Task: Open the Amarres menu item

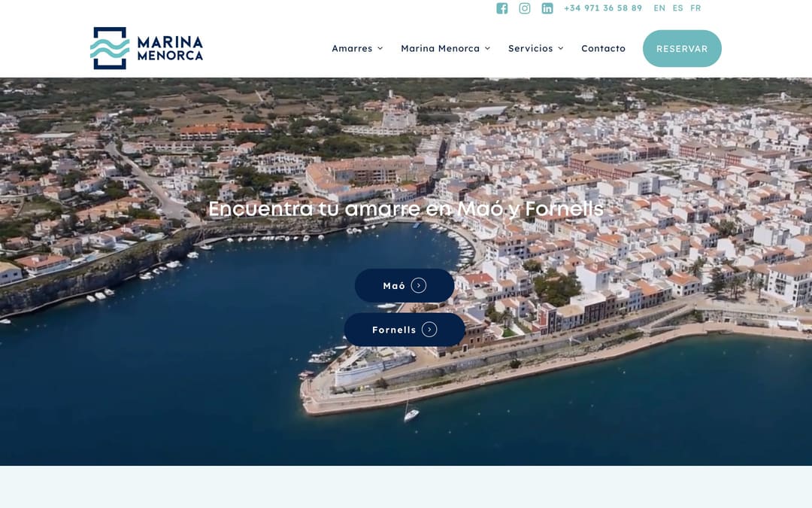Action: point(352,48)
